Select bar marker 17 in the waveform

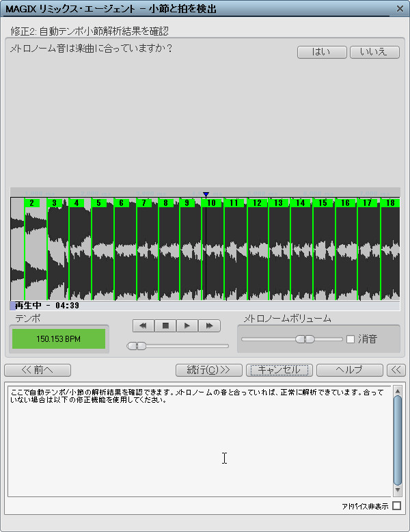(x=367, y=203)
